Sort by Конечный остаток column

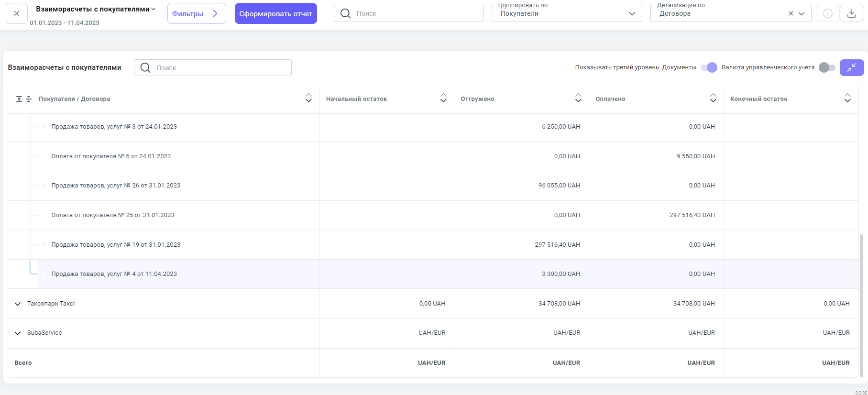(x=847, y=99)
